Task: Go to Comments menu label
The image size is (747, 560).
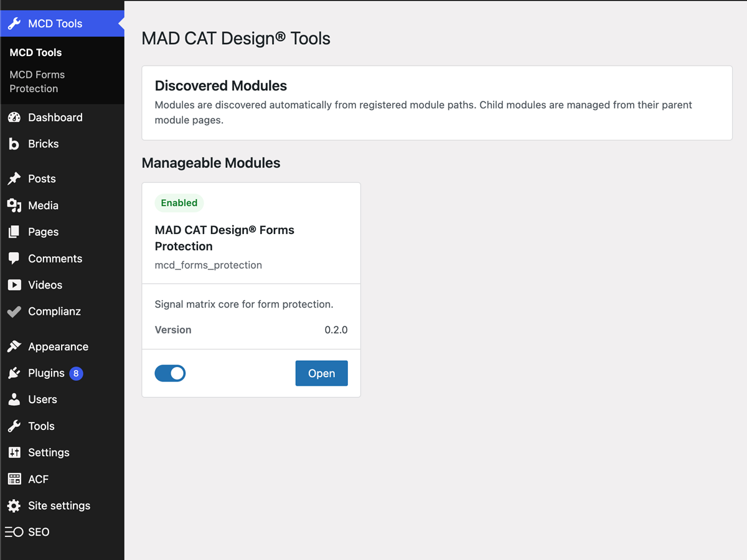Action: pyautogui.click(x=55, y=258)
